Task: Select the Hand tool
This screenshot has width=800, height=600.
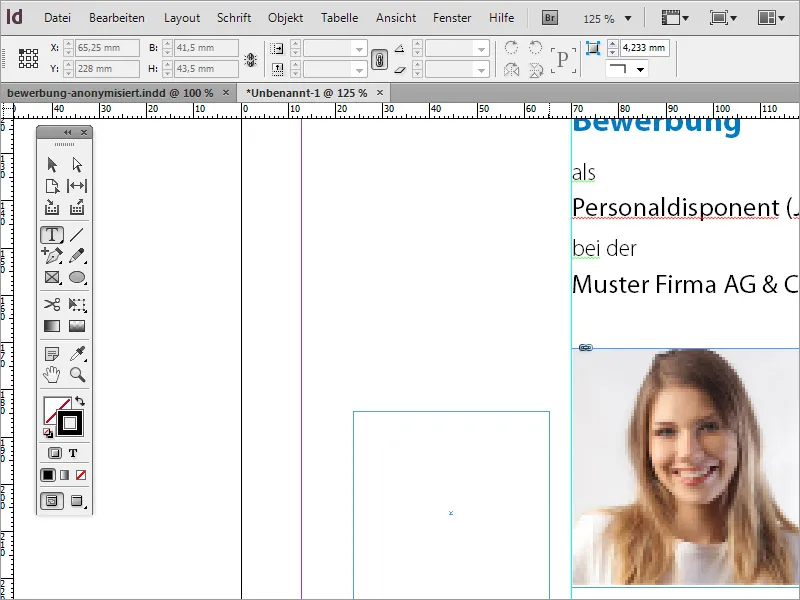Action: point(51,375)
